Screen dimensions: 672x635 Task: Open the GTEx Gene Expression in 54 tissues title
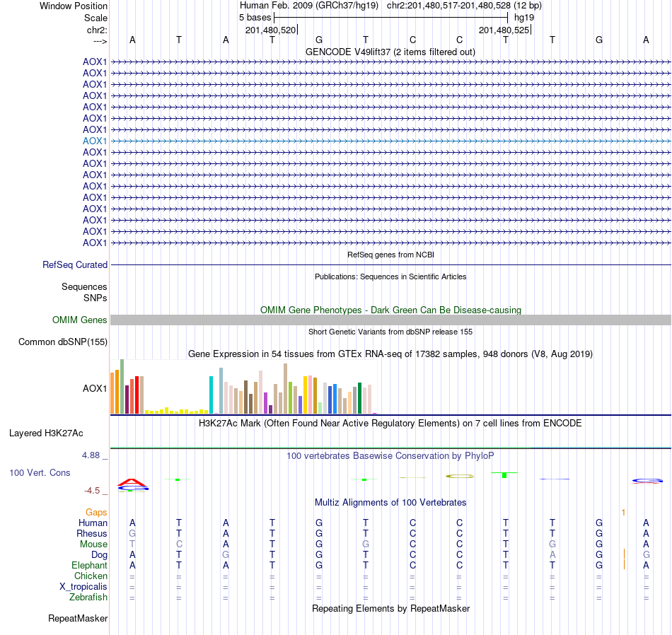pyautogui.click(x=390, y=354)
